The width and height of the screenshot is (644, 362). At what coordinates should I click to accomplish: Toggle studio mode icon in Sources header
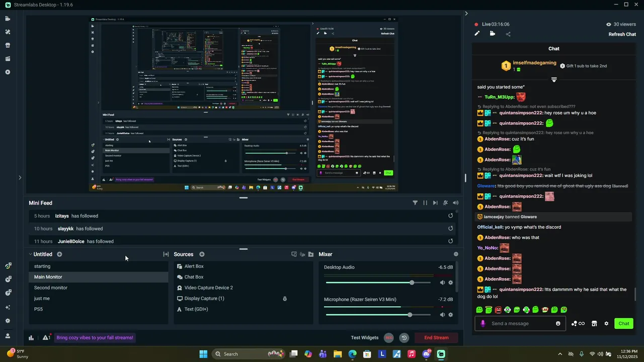coord(294,254)
